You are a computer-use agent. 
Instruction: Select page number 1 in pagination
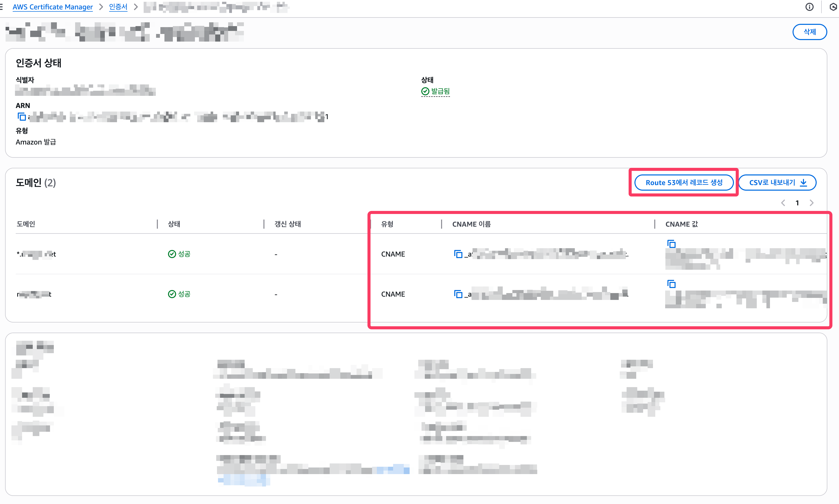[x=797, y=203]
